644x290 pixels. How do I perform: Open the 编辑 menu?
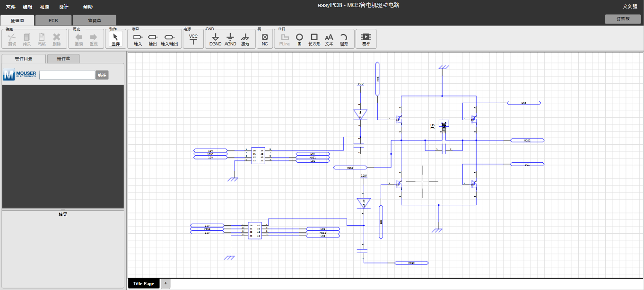coord(28,7)
